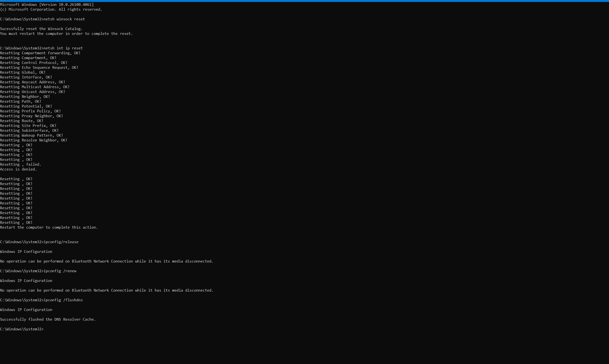Click the 'Resetting Potential, OK!' line
609x364 pixels.
26,106
